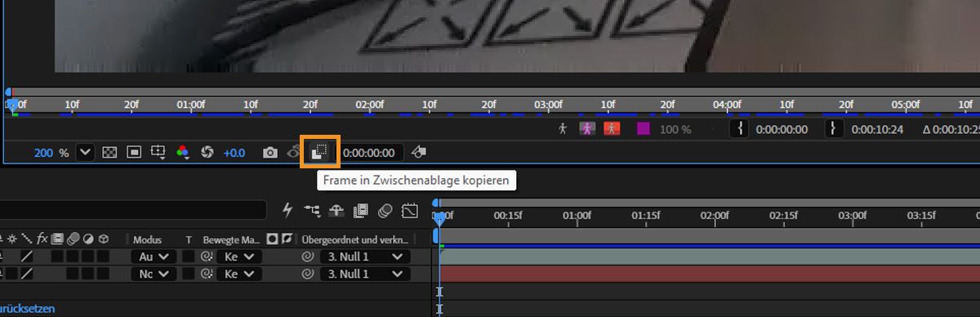Open parent dropdown 3. Null 1, Nc row

click(x=364, y=275)
